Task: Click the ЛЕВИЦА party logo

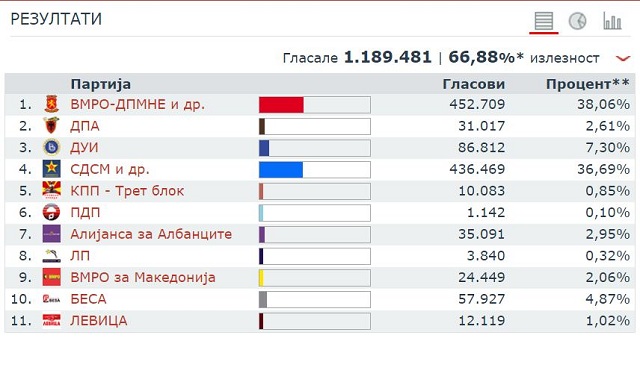Action: [x=51, y=320]
